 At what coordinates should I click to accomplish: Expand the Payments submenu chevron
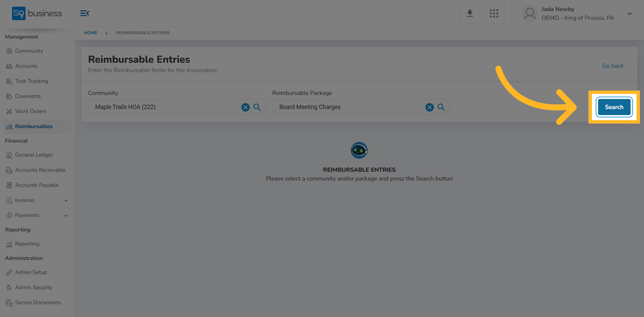coord(66,216)
